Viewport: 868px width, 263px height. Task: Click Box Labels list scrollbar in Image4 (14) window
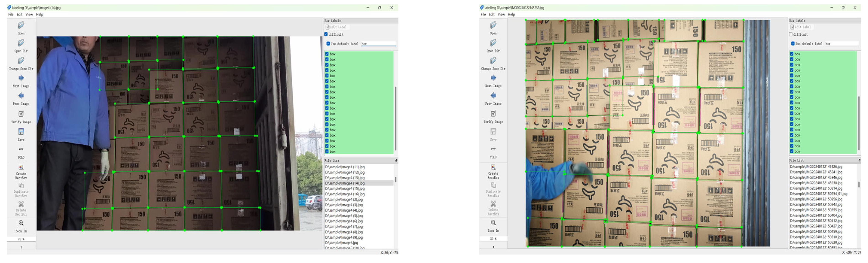(396, 118)
